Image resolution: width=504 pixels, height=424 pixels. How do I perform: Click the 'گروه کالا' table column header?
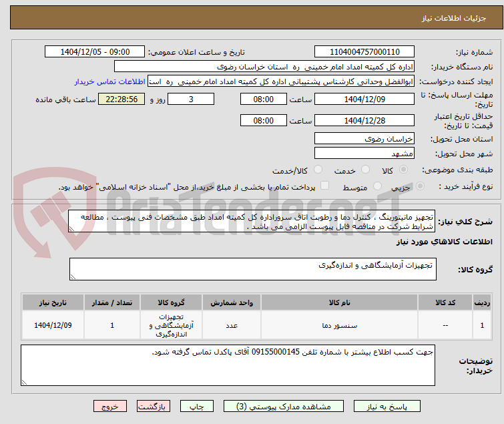172,302
